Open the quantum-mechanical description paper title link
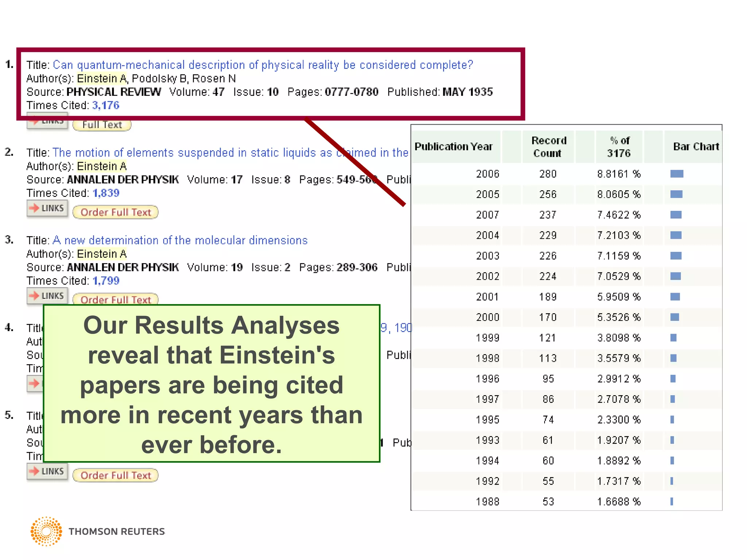Image resolution: width=747 pixels, height=560 pixels. pyautogui.click(x=263, y=65)
